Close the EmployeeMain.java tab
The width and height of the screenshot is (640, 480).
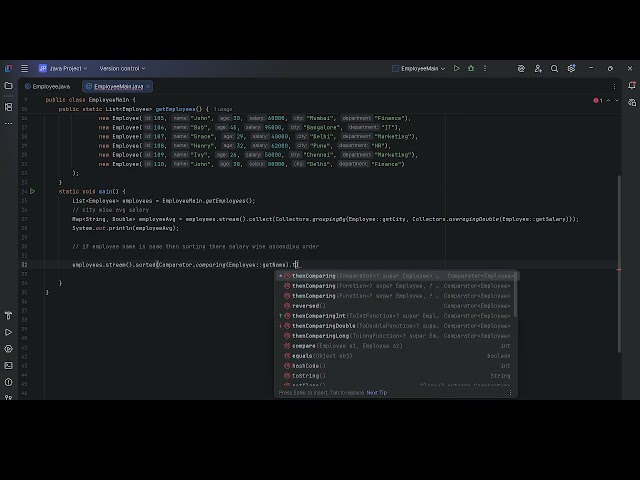coord(148,87)
